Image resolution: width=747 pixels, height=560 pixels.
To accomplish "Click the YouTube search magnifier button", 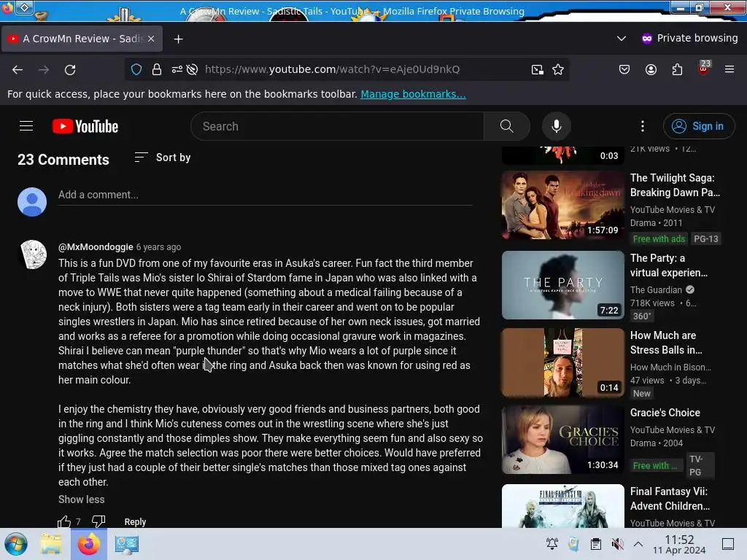I will (x=507, y=126).
